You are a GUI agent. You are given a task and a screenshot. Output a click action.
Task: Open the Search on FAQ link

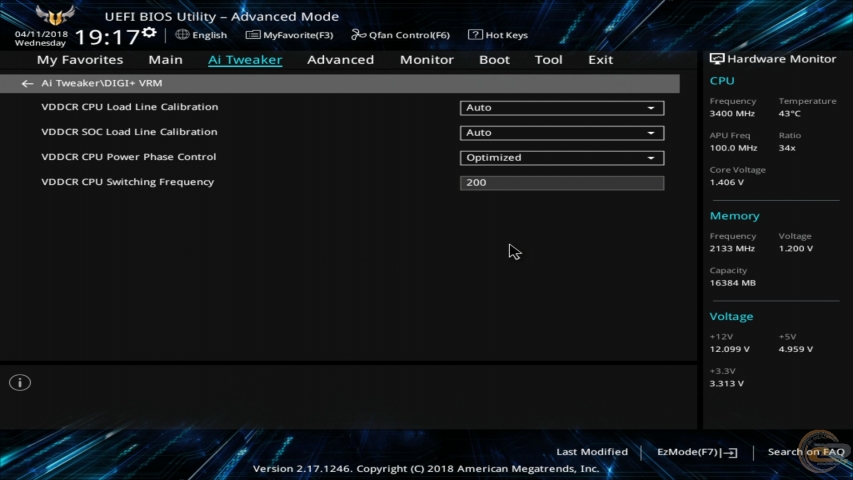coord(806,452)
